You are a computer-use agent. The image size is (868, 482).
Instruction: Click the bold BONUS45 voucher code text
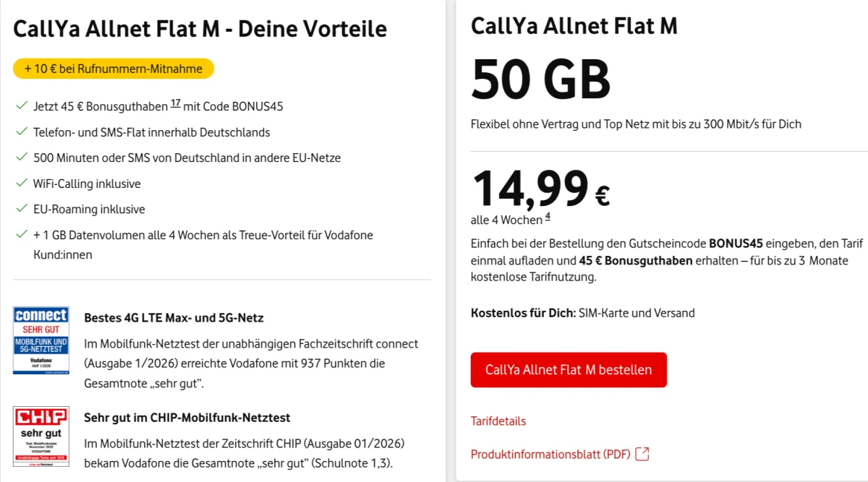[735, 243]
